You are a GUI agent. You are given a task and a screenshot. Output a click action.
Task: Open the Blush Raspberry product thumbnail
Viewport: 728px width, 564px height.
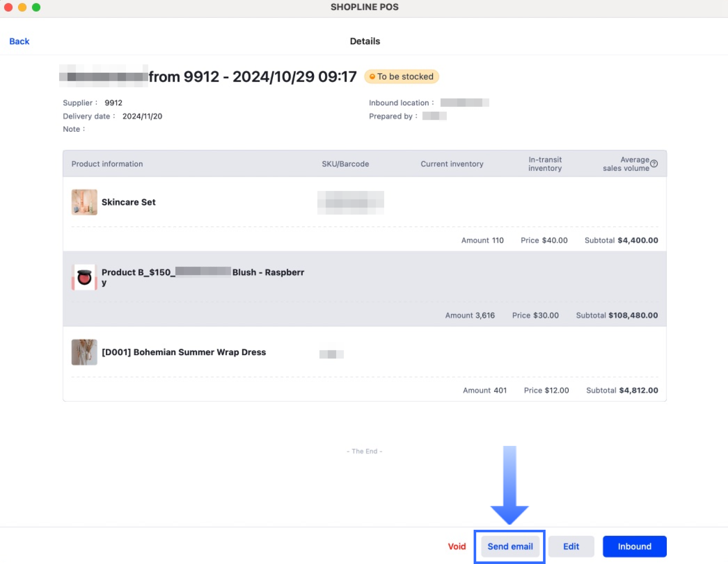84,277
